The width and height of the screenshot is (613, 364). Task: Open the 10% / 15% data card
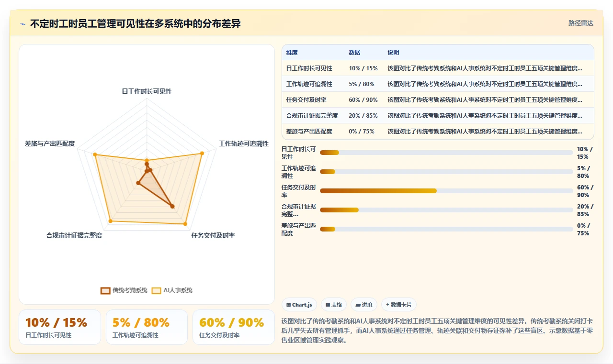(60, 327)
